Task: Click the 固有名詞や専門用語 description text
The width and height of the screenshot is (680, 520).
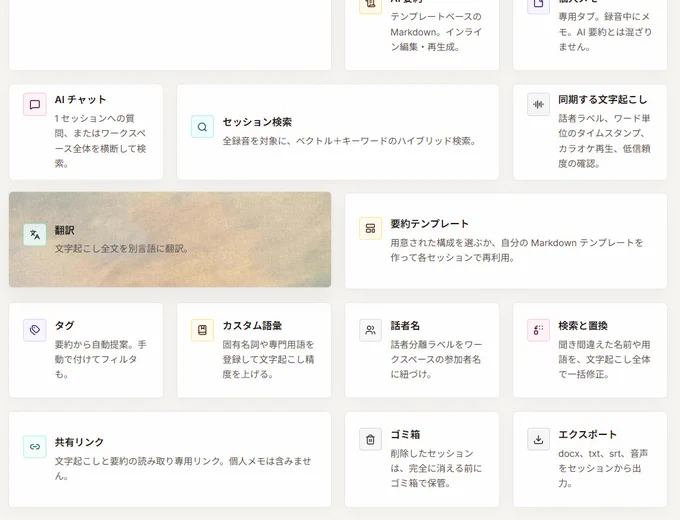Action: coord(268,360)
